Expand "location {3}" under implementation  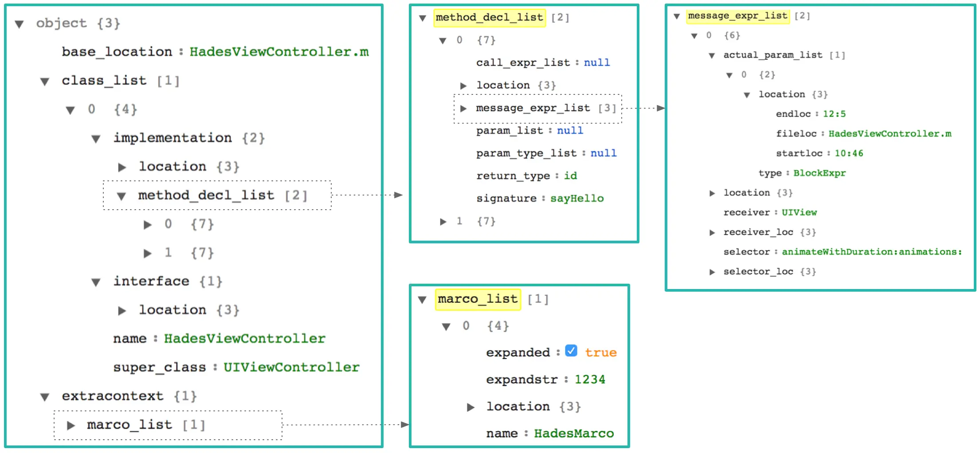[x=122, y=167]
